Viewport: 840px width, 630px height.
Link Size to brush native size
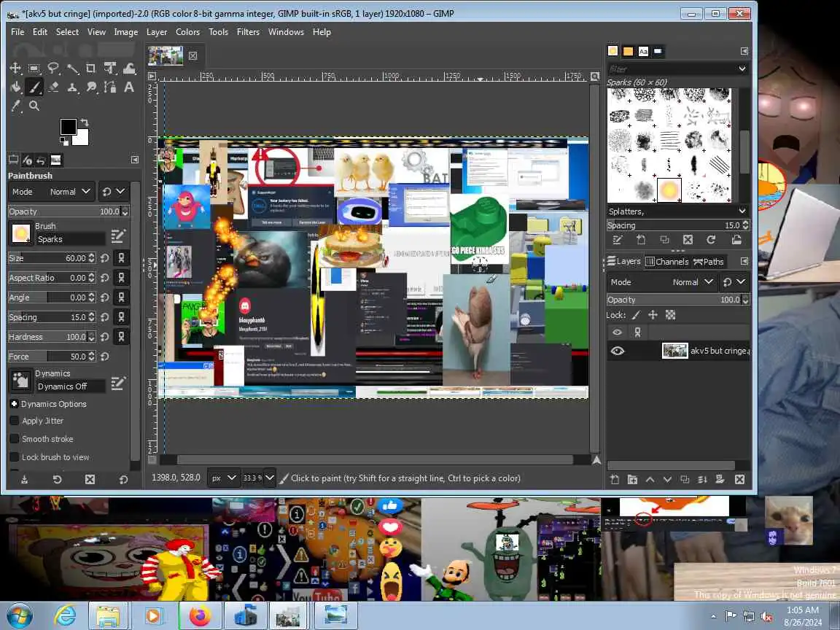(121, 258)
